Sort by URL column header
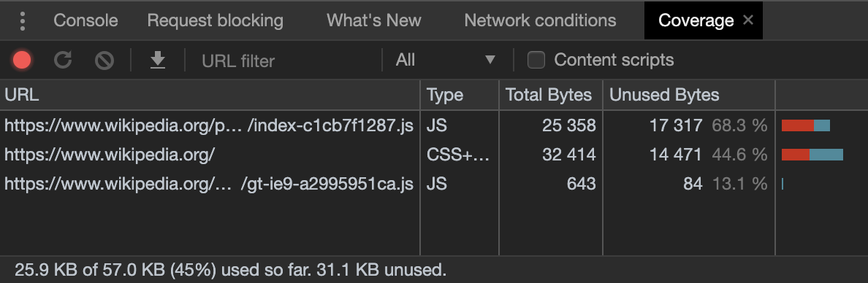Screen dimensions: 868x283 210,95
